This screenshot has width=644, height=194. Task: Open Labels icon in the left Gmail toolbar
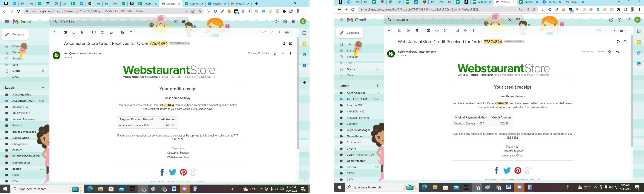[131, 32]
